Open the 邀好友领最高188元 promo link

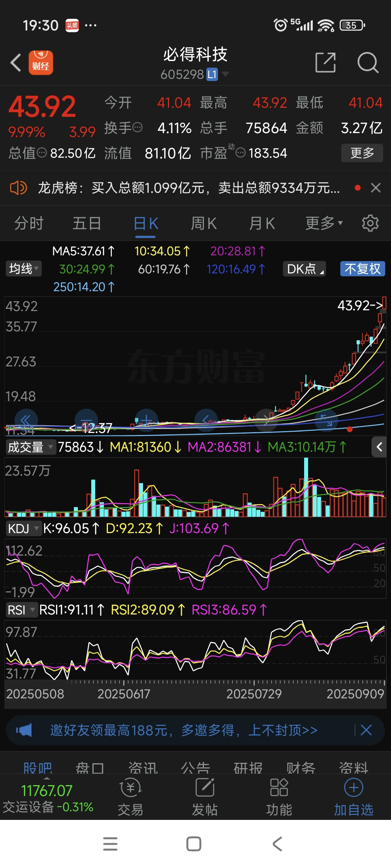pos(184,730)
